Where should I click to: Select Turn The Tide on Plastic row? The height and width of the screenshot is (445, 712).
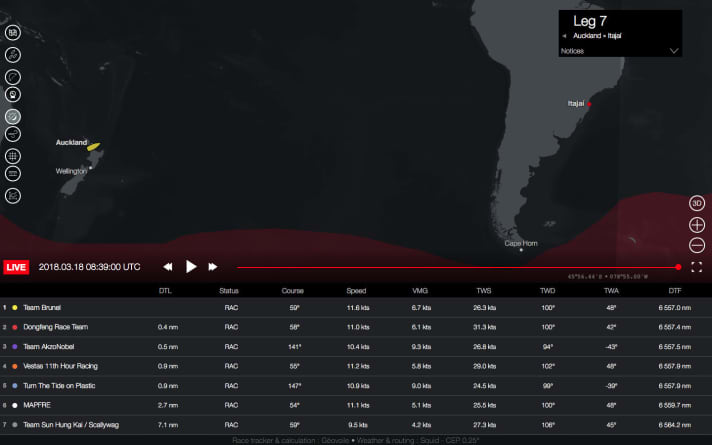point(356,386)
